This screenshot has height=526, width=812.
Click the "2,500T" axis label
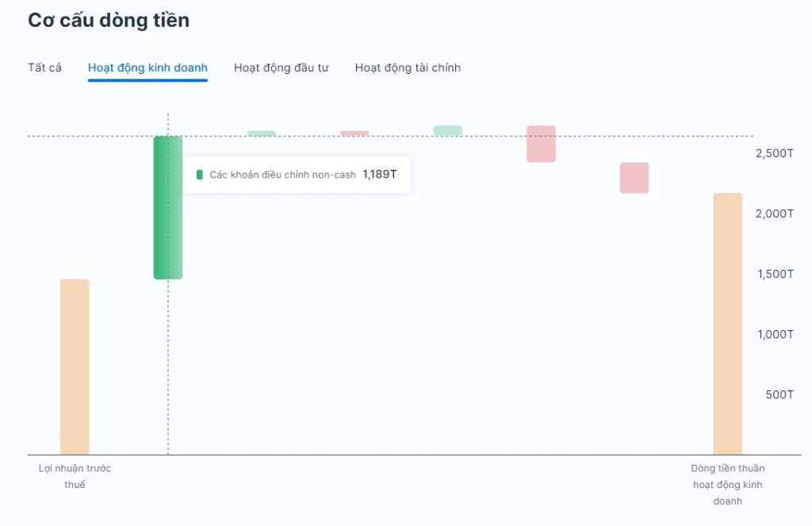click(x=773, y=152)
